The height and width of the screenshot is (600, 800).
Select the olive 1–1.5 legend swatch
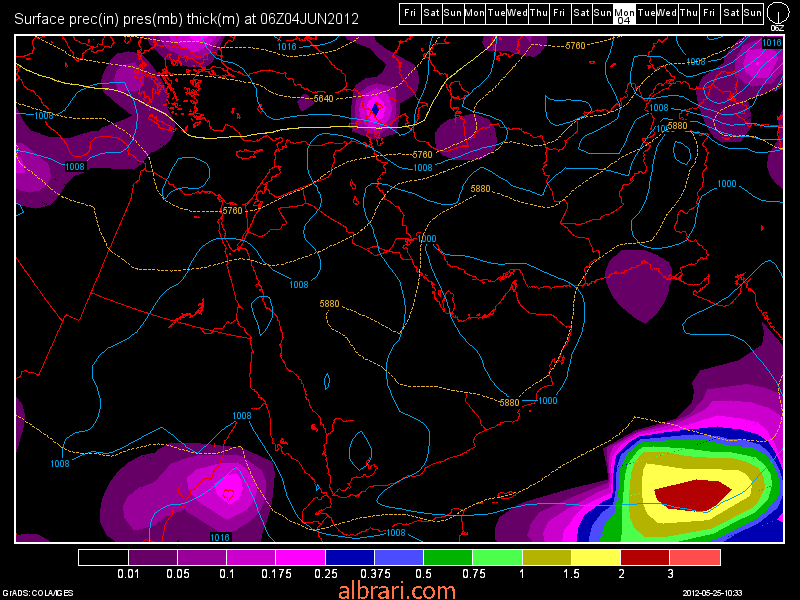point(547,557)
